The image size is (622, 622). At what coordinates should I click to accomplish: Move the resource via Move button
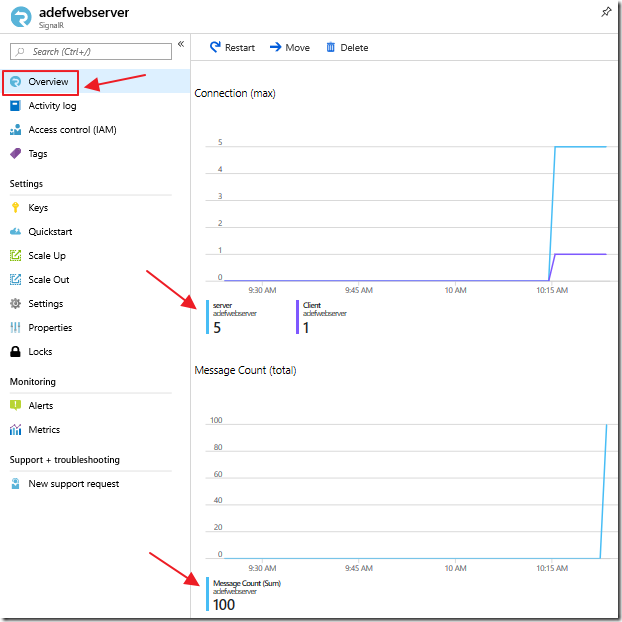click(x=290, y=47)
